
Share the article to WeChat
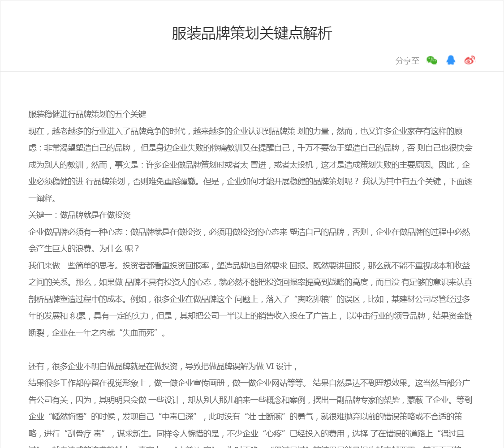pos(432,60)
